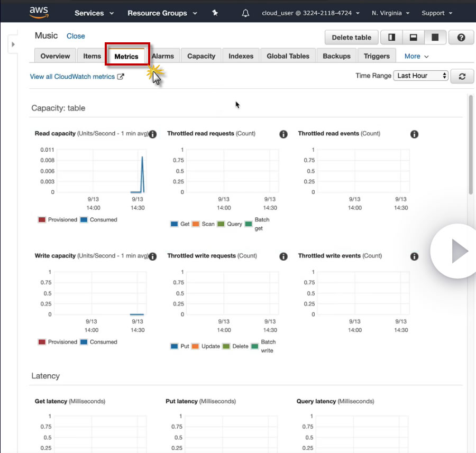Click the blue Put legend swatch
The height and width of the screenshot is (453, 476).
[x=174, y=346]
